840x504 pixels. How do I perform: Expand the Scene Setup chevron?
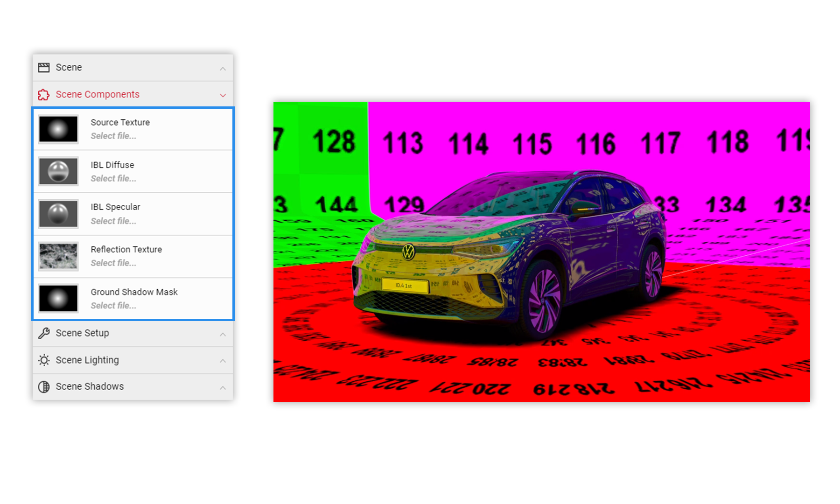[x=223, y=334]
